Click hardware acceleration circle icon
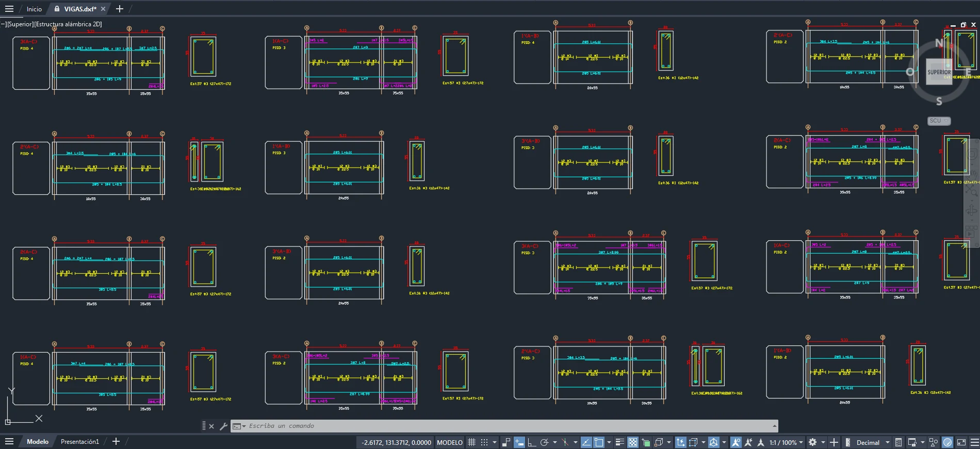 click(948, 442)
